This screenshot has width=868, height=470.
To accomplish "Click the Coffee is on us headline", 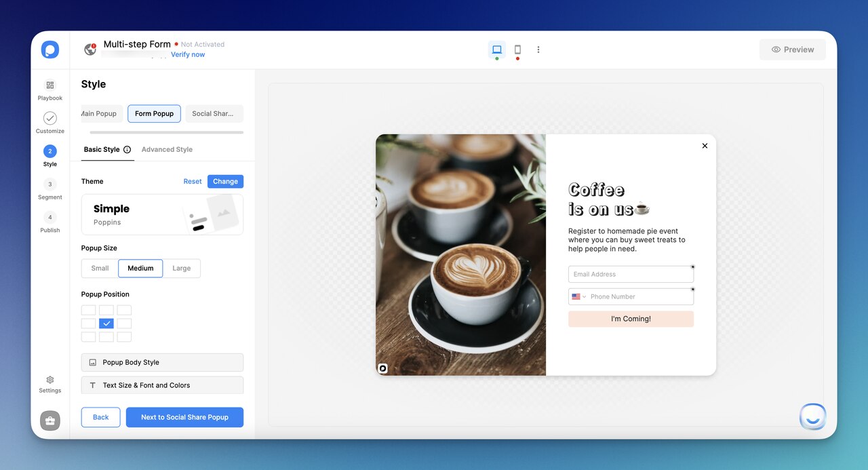I will pos(609,199).
